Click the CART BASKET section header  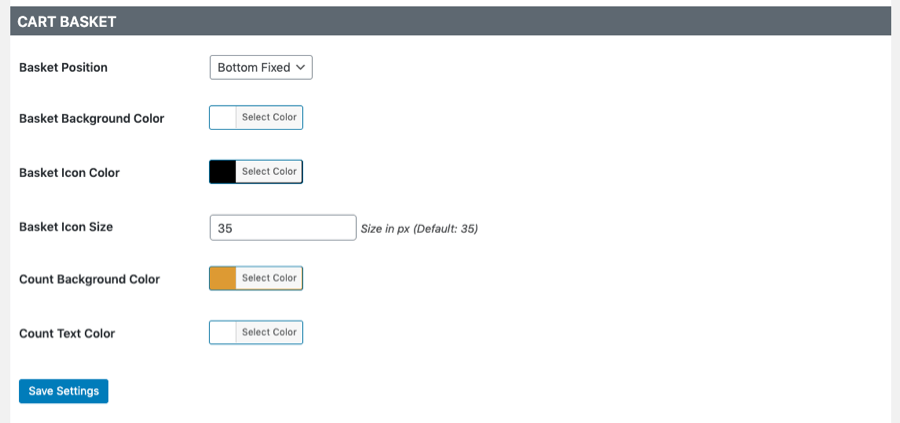pyautogui.click(x=450, y=21)
